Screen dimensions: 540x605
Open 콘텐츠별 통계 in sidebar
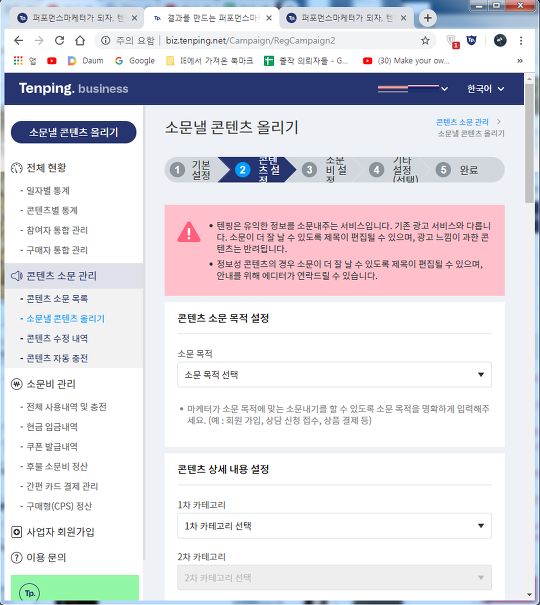[x=52, y=210]
